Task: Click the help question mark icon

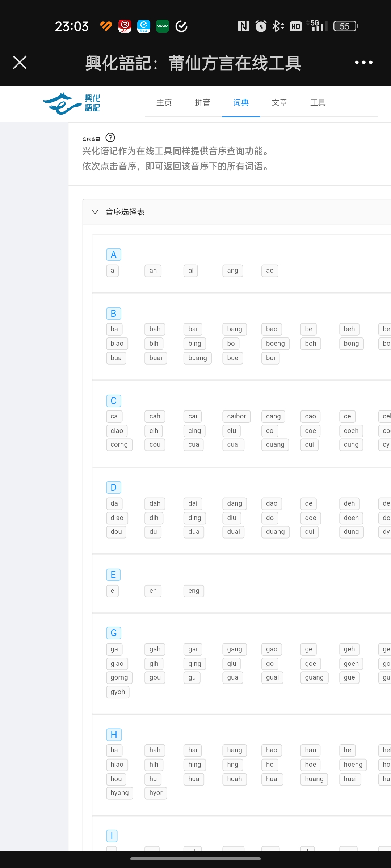Action: click(110, 138)
